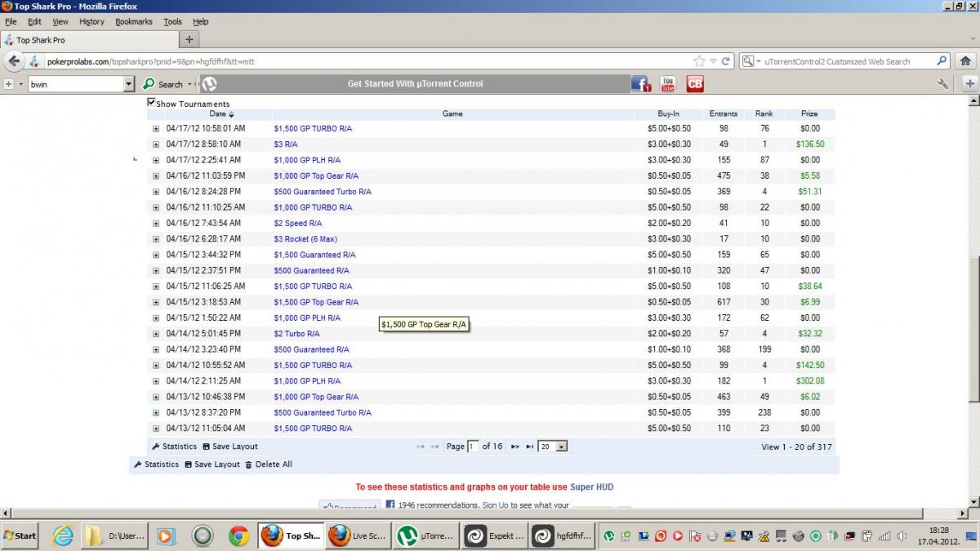Open toolbar options wrench icon
The width and height of the screenshot is (980, 551).
pyautogui.click(x=943, y=83)
